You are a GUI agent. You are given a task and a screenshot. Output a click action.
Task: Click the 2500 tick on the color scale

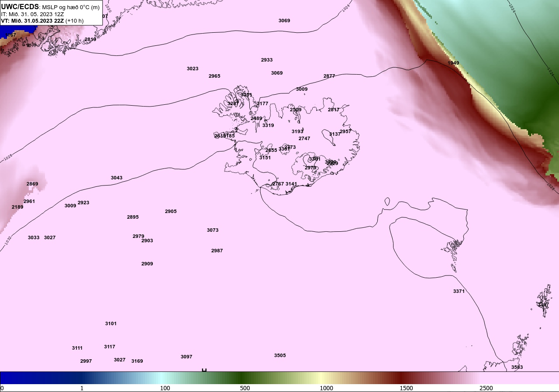click(486, 388)
